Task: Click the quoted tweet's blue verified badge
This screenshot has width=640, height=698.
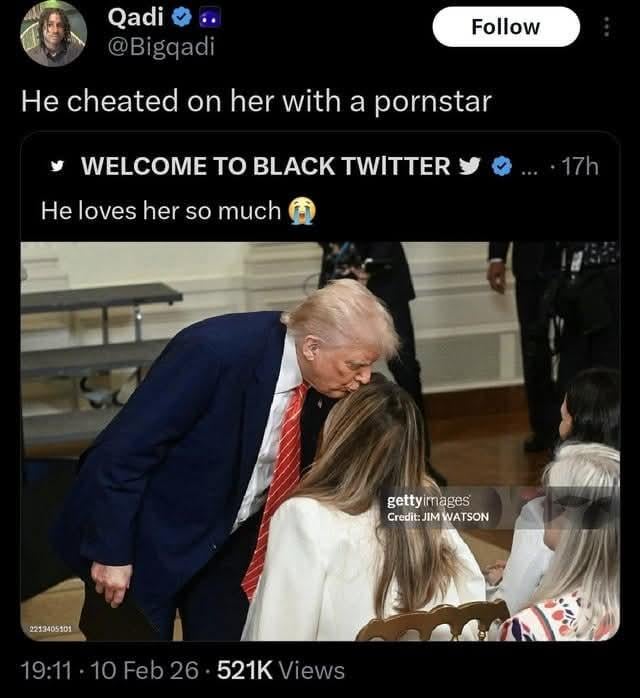Action: point(502,166)
